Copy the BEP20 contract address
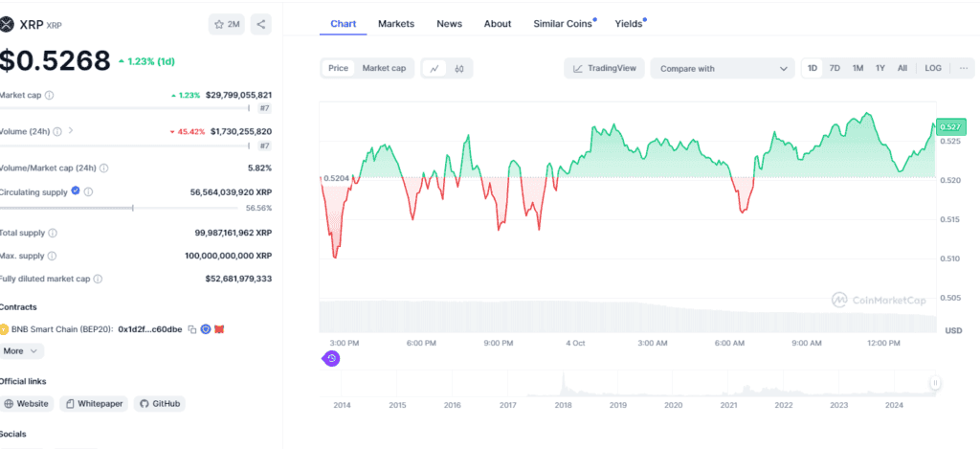This screenshot has height=449, width=980. [x=192, y=329]
